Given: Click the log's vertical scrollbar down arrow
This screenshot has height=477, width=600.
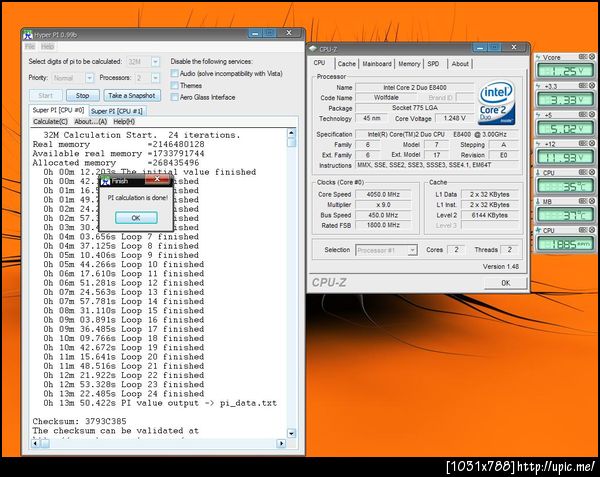Looking at the screenshot, I should pos(291,433).
